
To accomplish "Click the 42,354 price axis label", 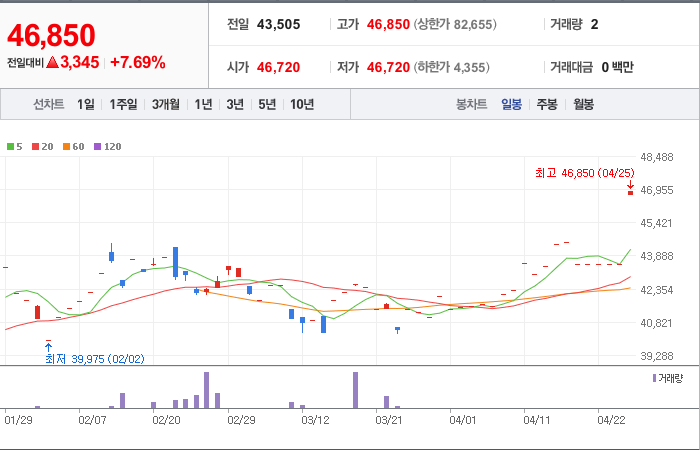I will click(656, 290).
